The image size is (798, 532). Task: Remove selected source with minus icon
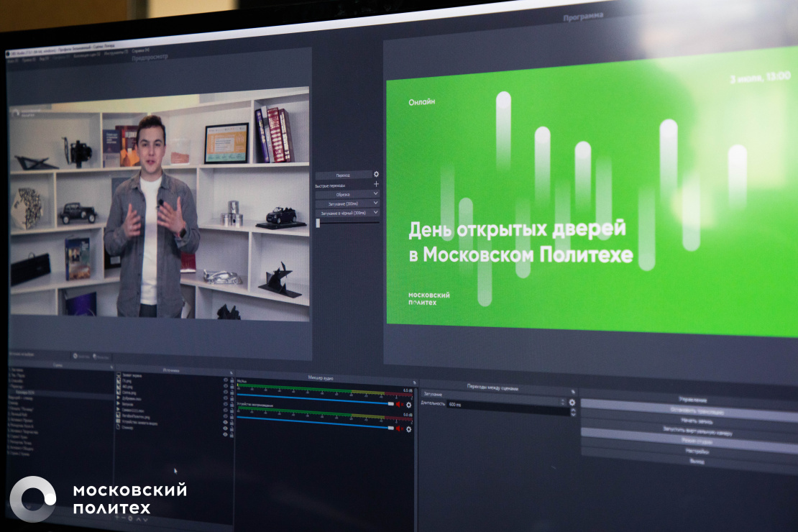(123, 518)
